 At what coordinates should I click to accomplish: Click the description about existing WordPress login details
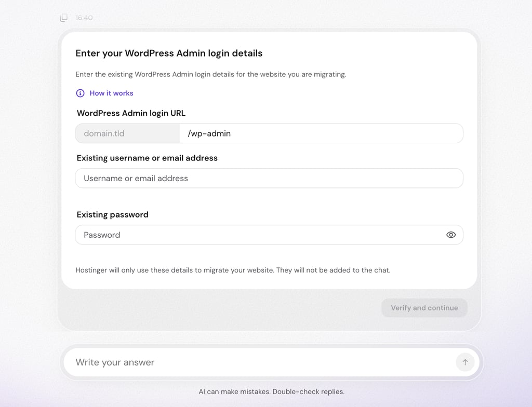click(211, 74)
